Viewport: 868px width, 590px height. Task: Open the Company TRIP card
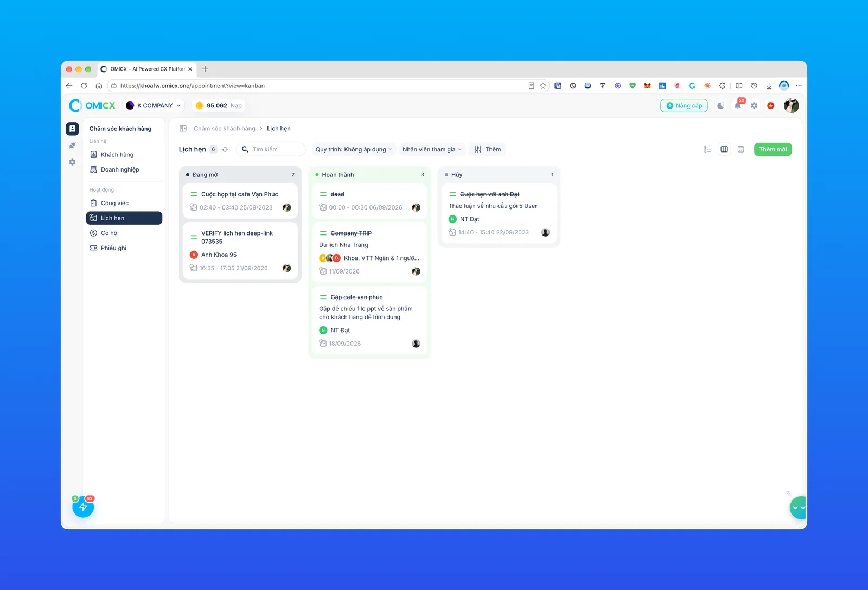(x=370, y=252)
